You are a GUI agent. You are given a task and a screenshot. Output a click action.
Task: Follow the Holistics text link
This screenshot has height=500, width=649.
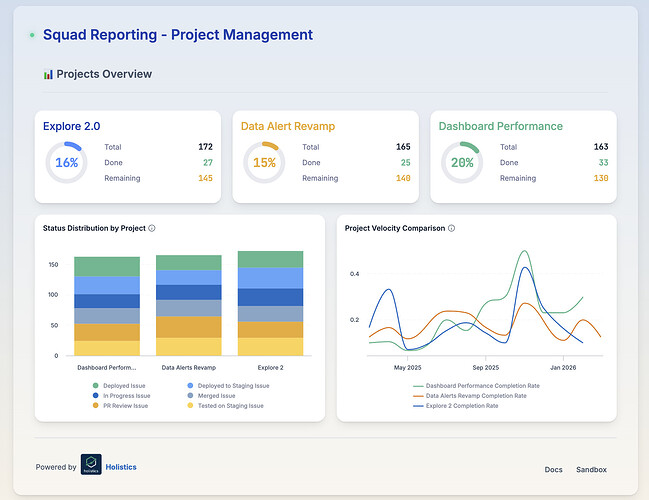click(x=121, y=467)
